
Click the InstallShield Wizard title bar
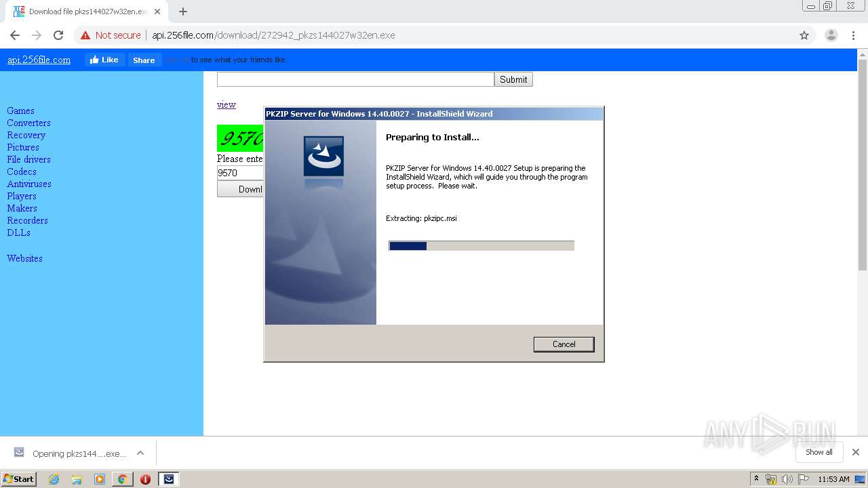[x=434, y=114]
